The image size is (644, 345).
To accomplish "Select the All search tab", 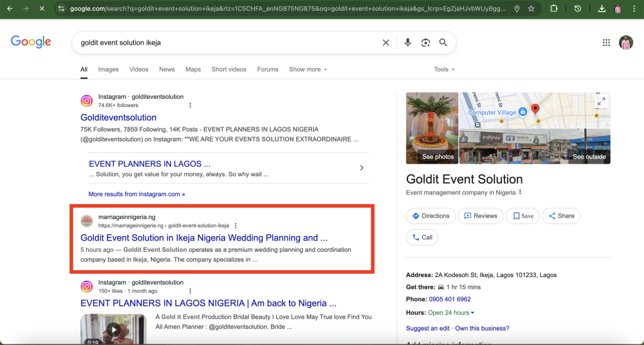I will [x=84, y=69].
